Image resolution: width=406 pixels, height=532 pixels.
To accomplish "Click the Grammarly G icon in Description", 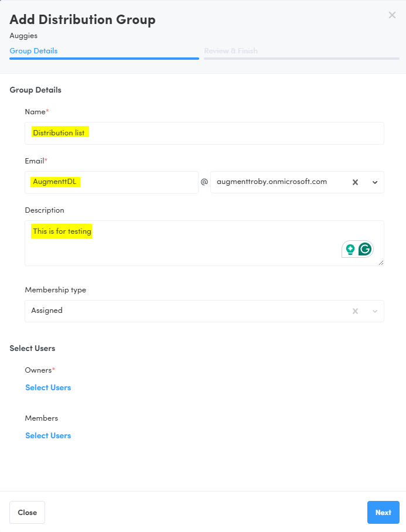I will 365,249.
